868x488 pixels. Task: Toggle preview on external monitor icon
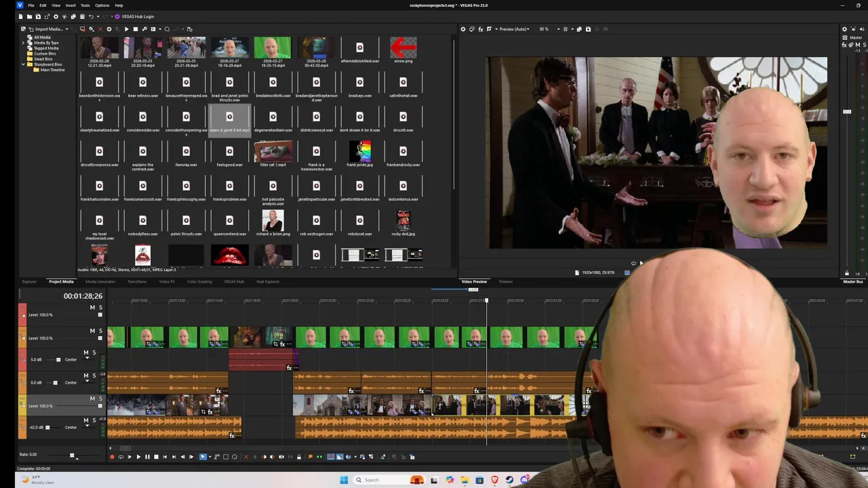[472, 29]
